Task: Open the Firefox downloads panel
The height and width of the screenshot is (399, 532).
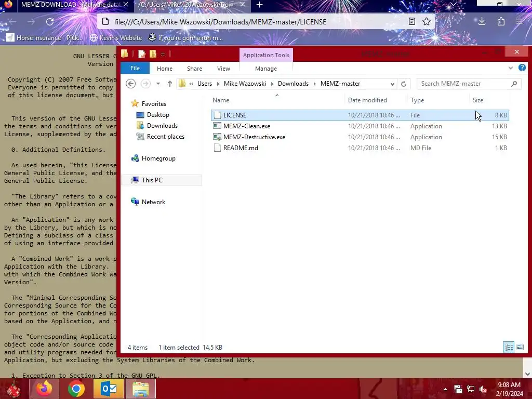Action: tap(482, 22)
